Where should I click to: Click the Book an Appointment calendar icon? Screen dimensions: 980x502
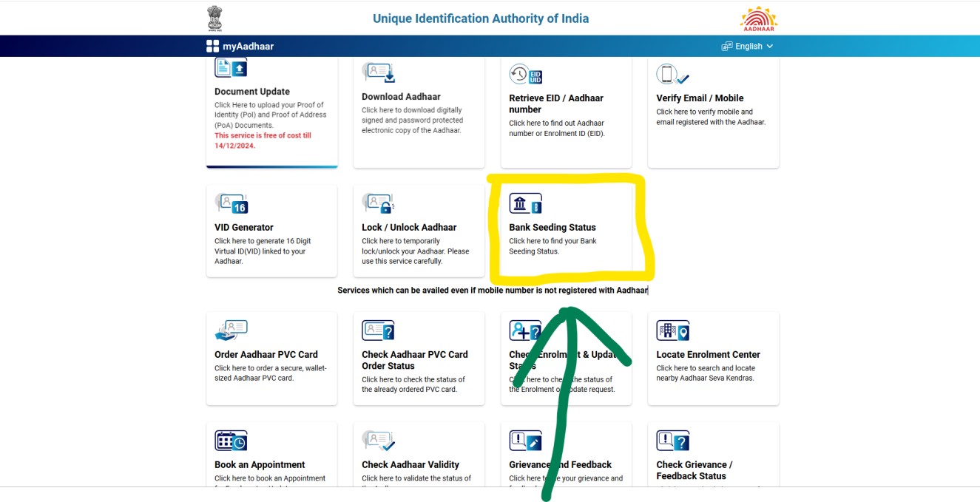231,441
